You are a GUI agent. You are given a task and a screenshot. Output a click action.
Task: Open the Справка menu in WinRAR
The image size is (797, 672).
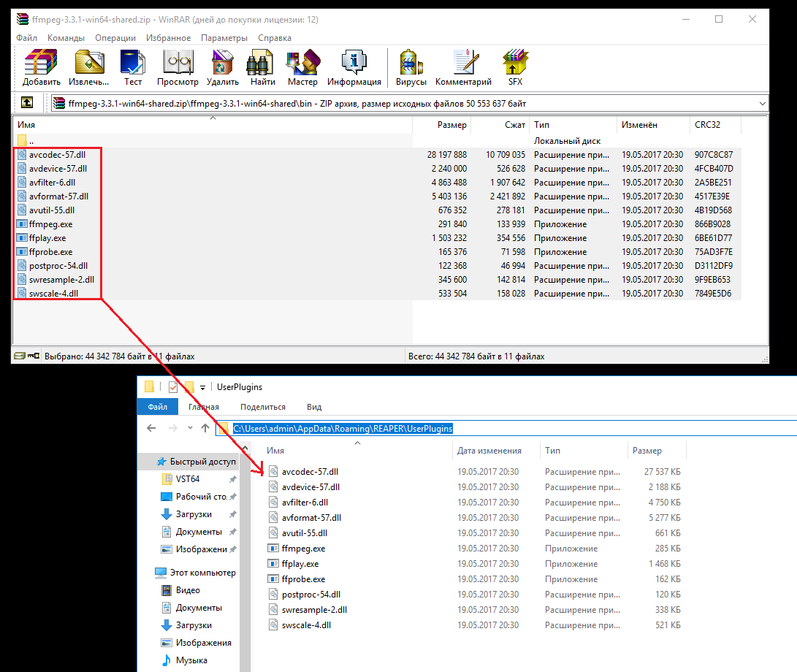point(275,37)
